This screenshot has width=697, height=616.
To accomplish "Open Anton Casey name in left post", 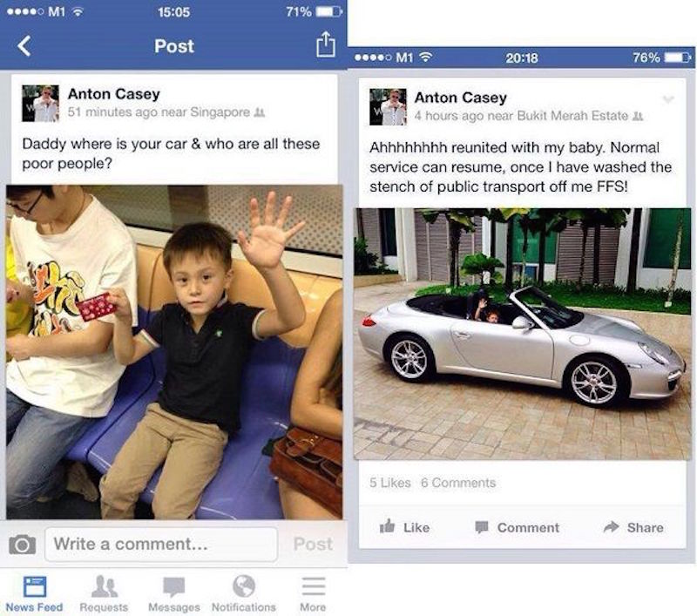I will (114, 94).
